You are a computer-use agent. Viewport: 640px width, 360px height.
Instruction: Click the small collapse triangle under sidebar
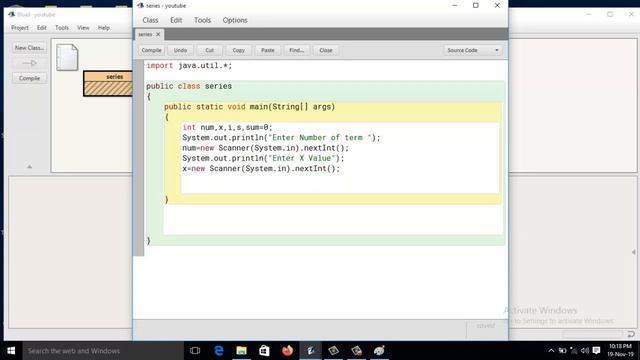[x=29, y=167]
